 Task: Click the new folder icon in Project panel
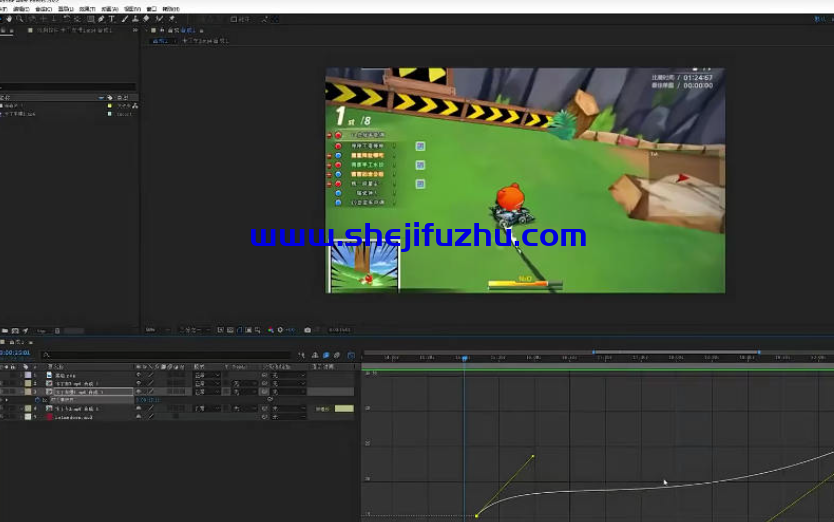[5, 330]
